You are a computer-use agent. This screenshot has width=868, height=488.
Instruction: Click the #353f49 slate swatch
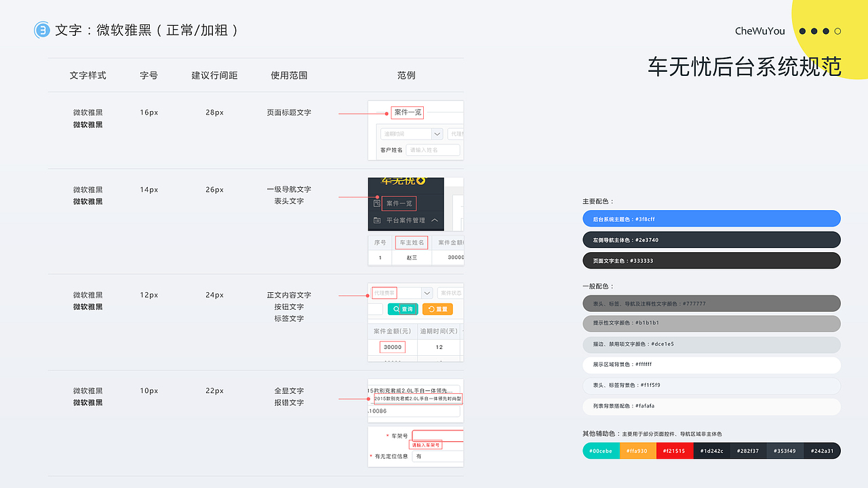coord(785,451)
